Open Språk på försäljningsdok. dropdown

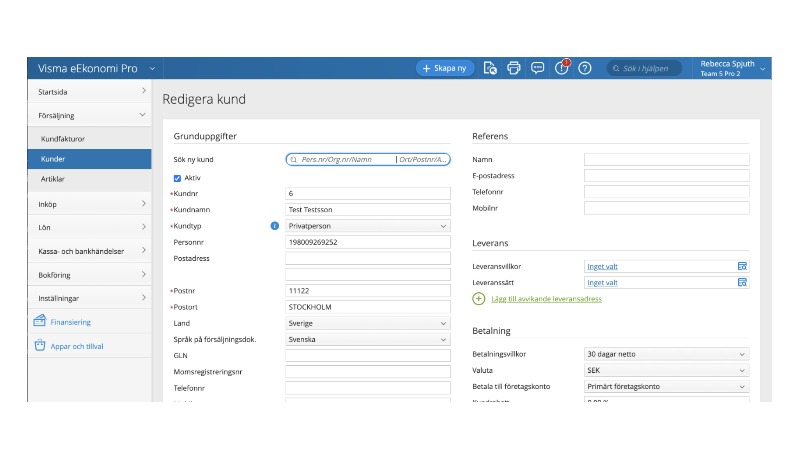367,340
